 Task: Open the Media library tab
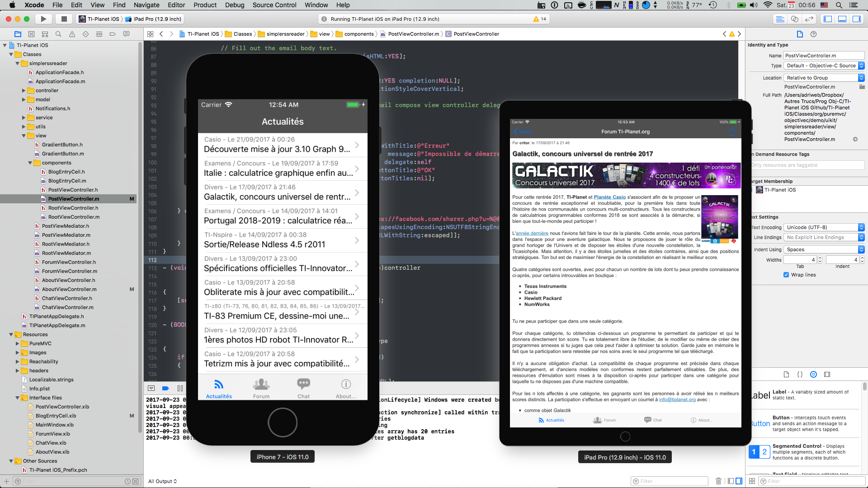point(827,374)
